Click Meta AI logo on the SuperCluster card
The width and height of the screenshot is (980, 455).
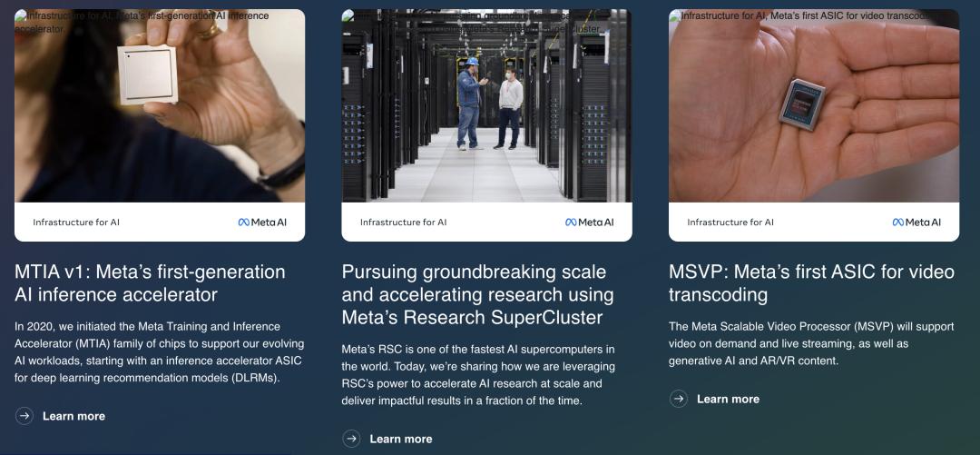[590, 223]
